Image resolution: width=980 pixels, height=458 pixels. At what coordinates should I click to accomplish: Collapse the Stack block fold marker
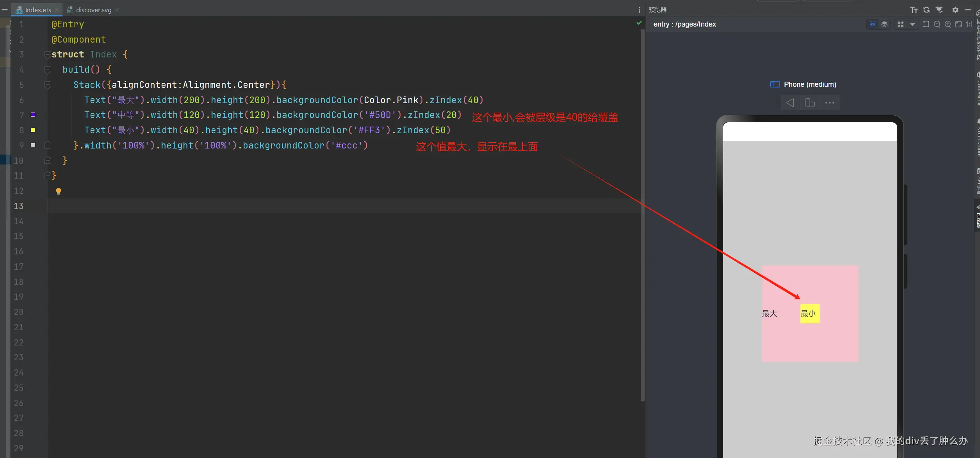point(48,85)
